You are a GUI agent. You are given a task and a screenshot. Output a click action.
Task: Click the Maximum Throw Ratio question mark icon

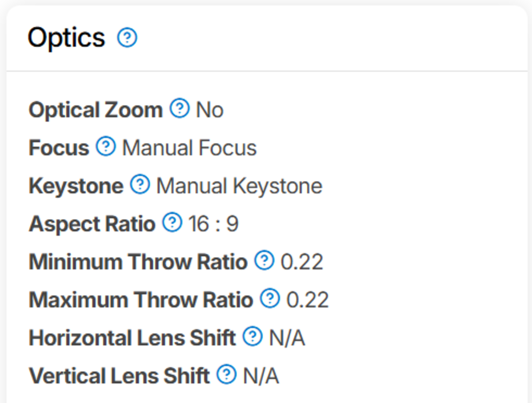pyautogui.click(x=270, y=298)
